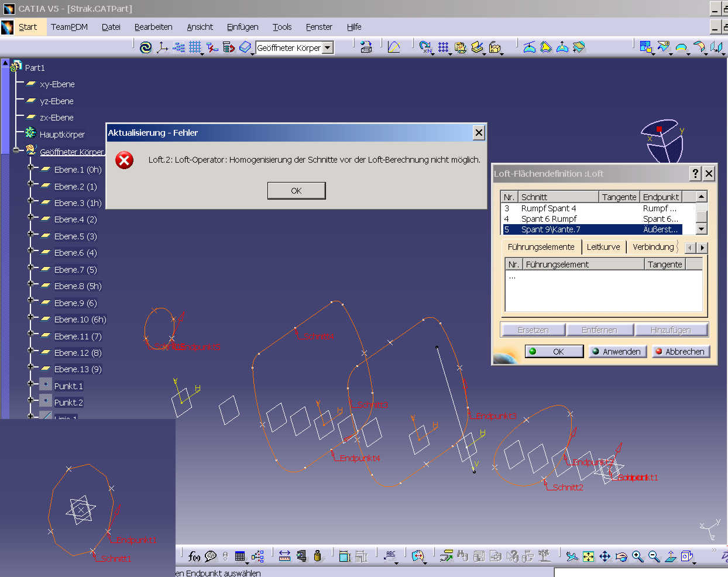Click the isometric view box icon
Screen dimensions: 728x577
click(x=686, y=556)
